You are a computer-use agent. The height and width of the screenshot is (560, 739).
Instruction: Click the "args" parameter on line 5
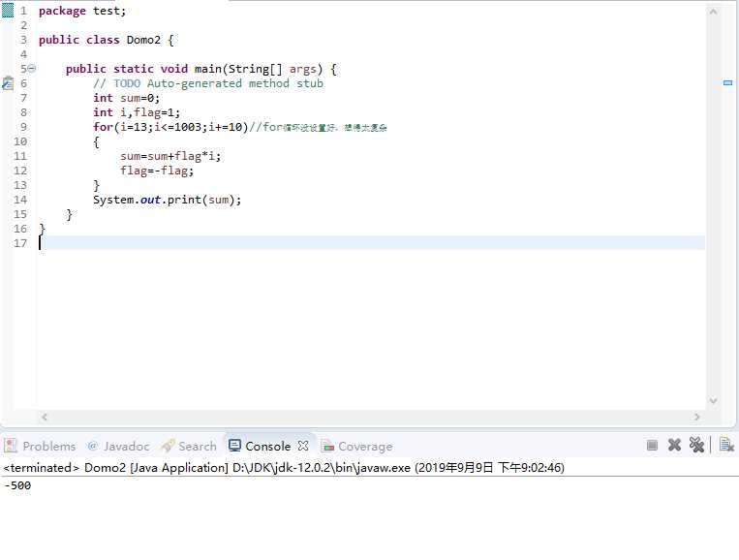(302, 69)
